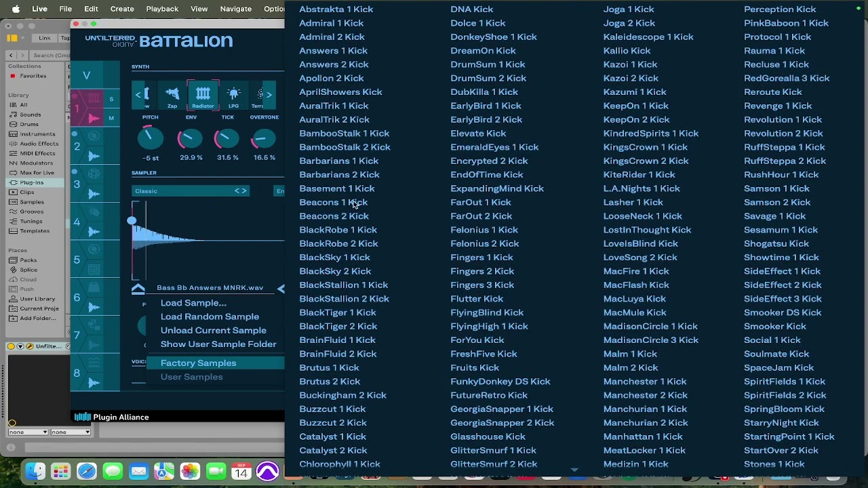Click the eject icon beside the sample name

click(x=138, y=289)
